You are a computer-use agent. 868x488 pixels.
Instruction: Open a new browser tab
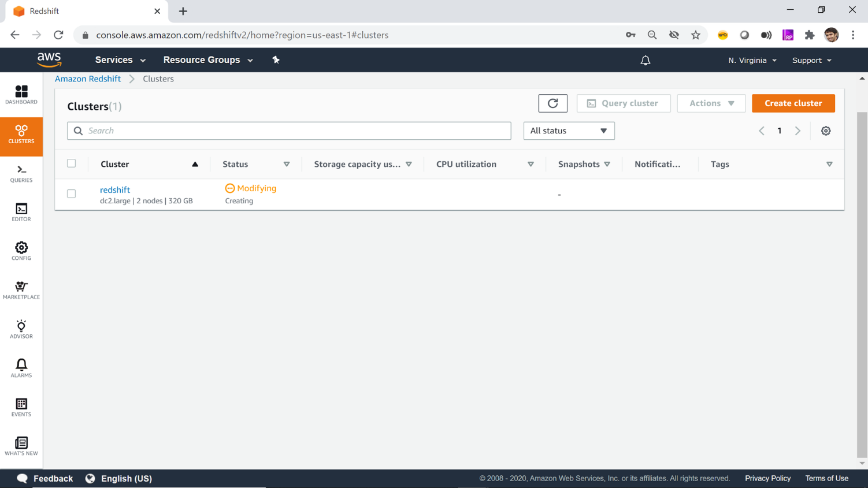click(x=183, y=12)
